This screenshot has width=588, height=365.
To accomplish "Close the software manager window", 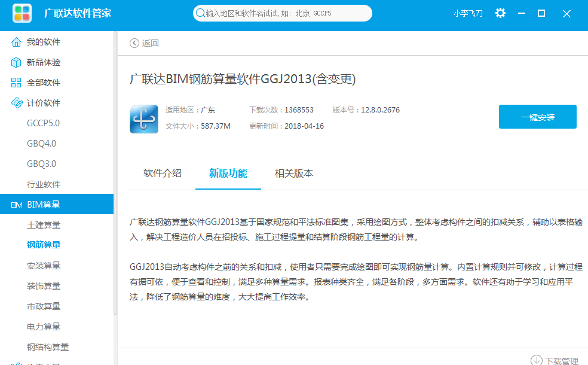I will (566, 14).
